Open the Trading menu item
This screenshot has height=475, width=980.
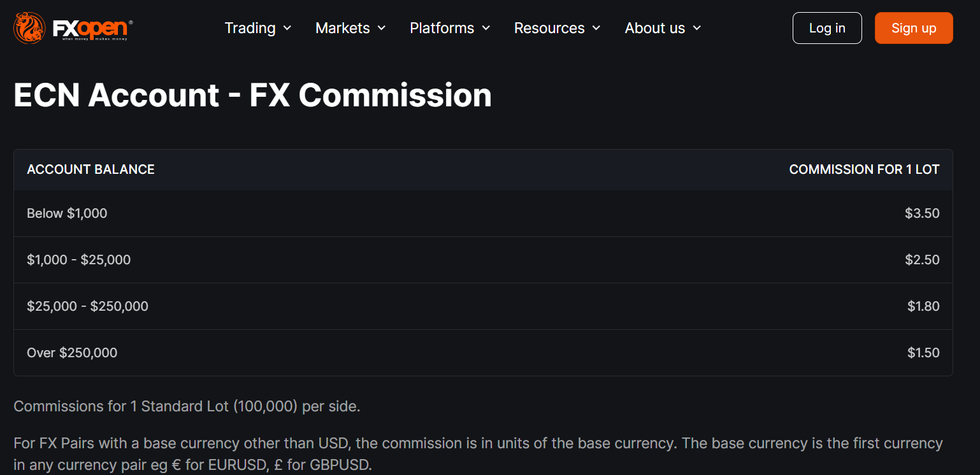click(x=250, y=28)
